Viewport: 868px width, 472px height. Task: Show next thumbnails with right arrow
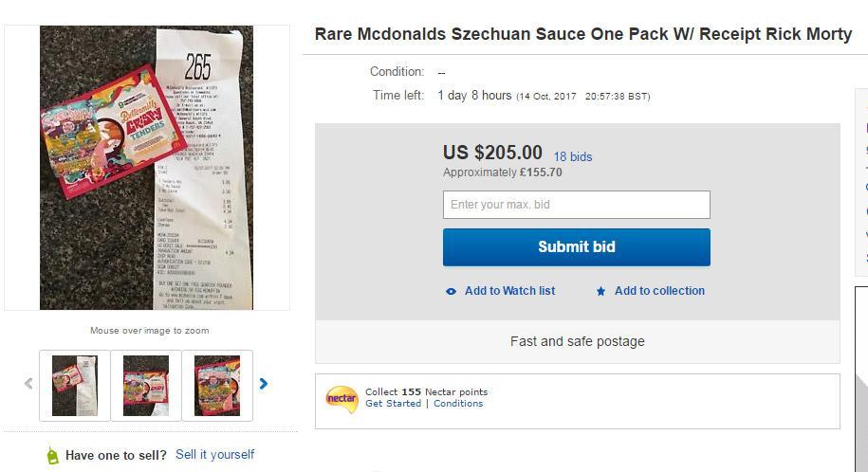tap(264, 384)
